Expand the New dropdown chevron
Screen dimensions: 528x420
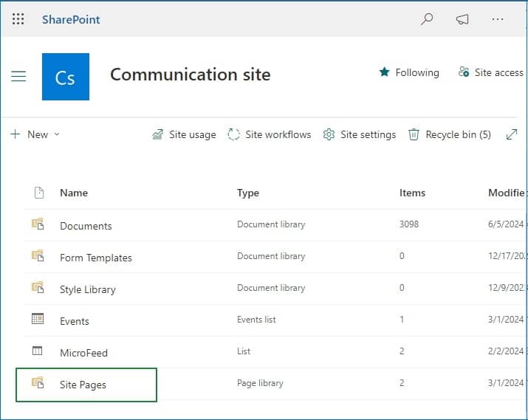tap(57, 134)
